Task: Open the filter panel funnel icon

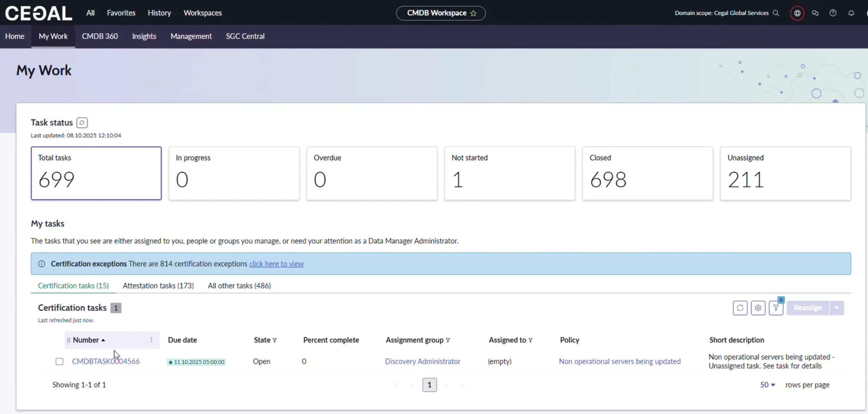Action: tap(776, 308)
